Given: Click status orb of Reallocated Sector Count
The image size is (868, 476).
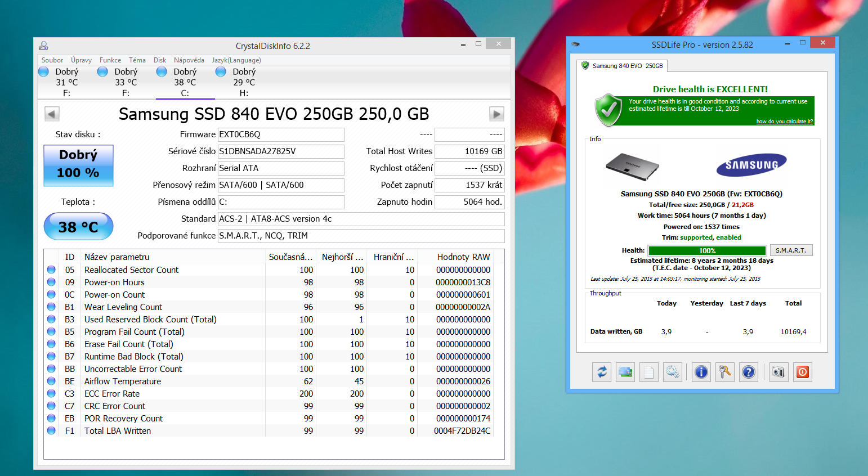Looking at the screenshot, I should (51, 270).
